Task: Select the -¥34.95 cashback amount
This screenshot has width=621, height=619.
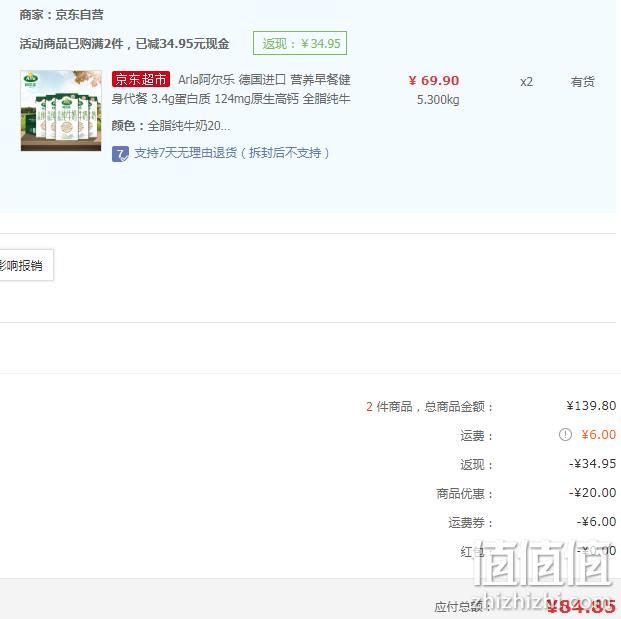Action: click(x=592, y=463)
